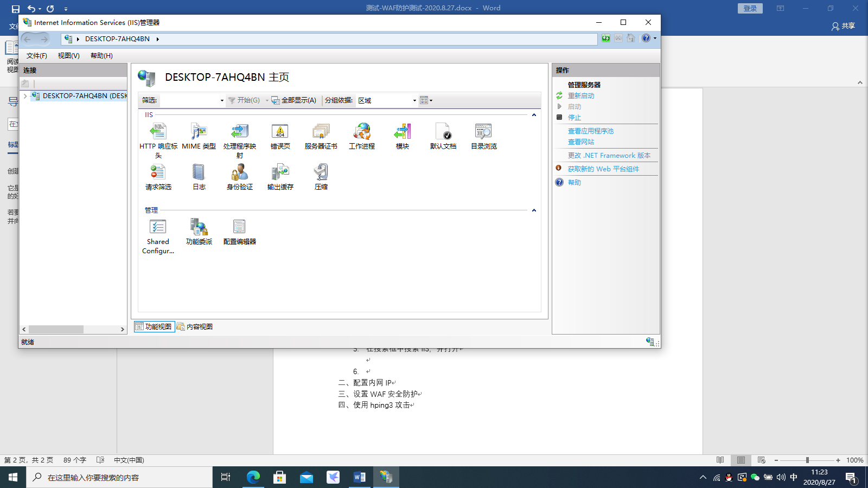Open the Quick Access Toolbar customize dropdown
This screenshot has width=868, height=488.
[x=66, y=9]
